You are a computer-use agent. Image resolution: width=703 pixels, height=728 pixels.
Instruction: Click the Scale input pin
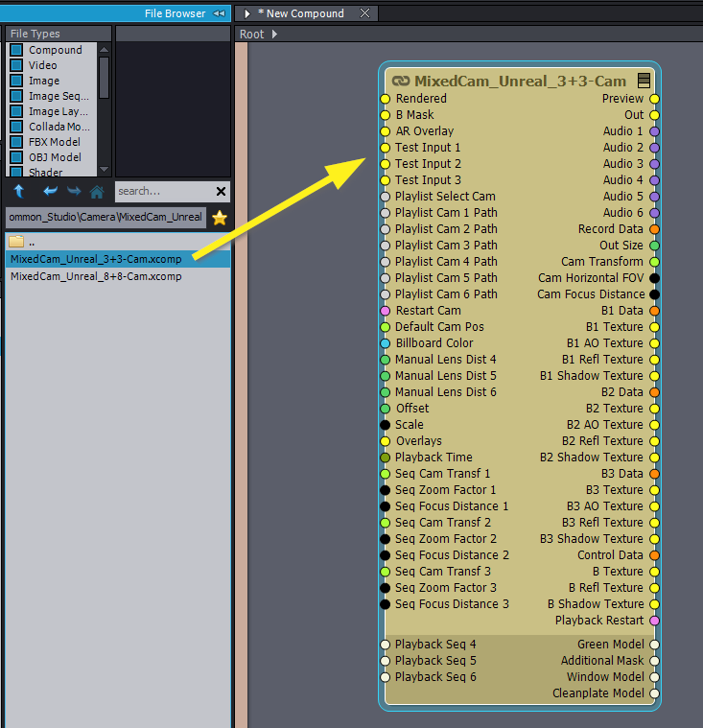(x=385, y=424)
